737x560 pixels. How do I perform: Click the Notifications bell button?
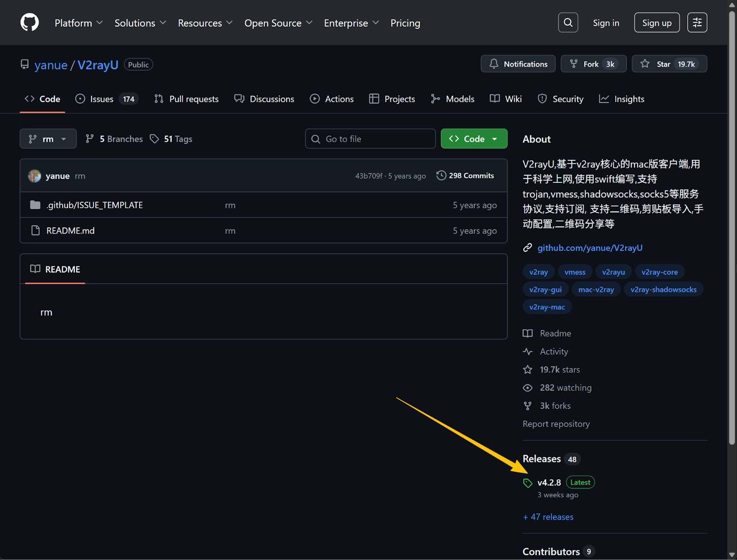point(518,64)
